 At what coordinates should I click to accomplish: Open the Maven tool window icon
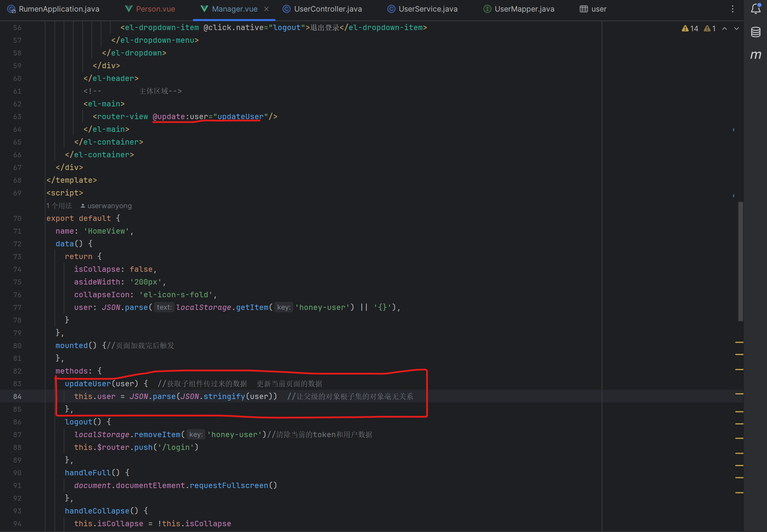point(755,55)
